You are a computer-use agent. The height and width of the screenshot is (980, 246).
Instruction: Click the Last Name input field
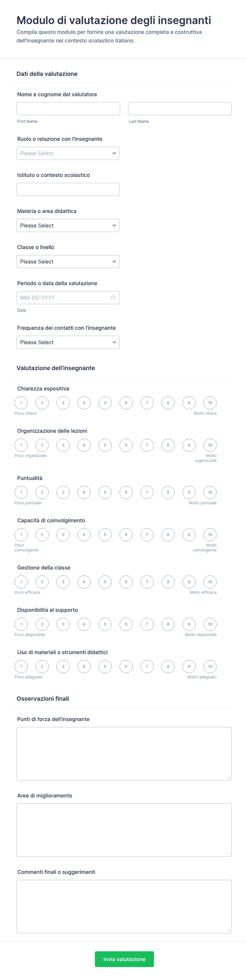[180, 109]
